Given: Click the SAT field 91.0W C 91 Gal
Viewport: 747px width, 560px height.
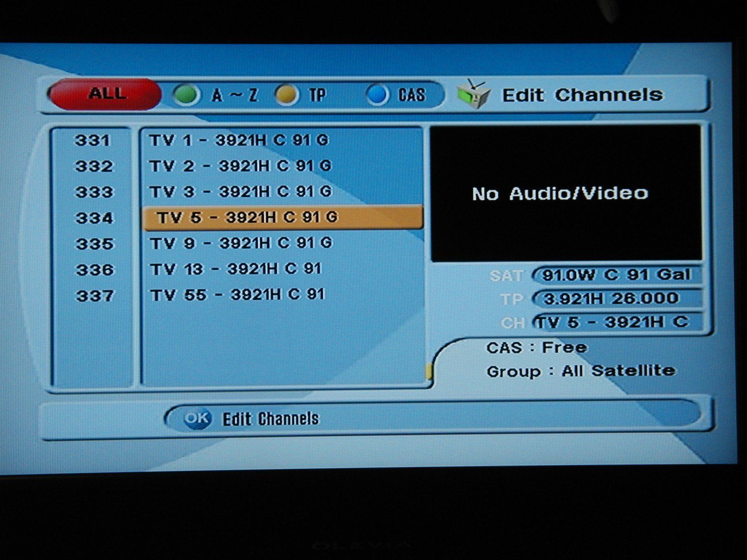Looking at the screenshot, I should pyautogui.click(x=616, y=274).
